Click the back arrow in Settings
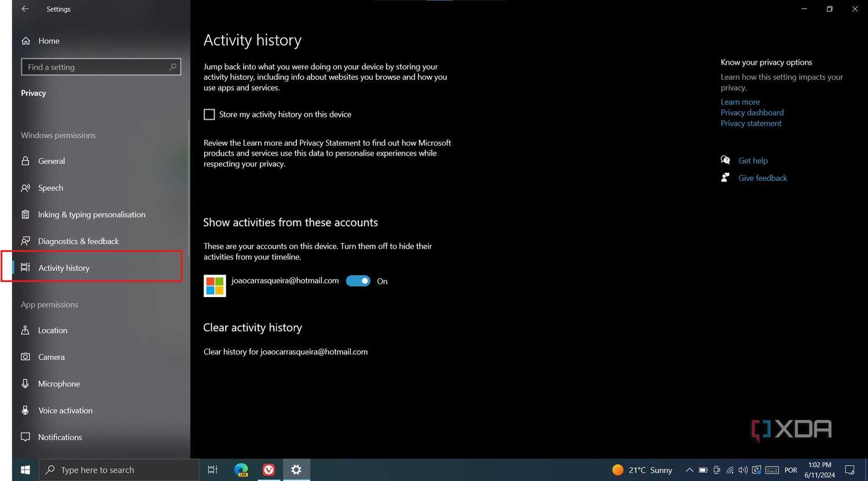 point(25,9)
